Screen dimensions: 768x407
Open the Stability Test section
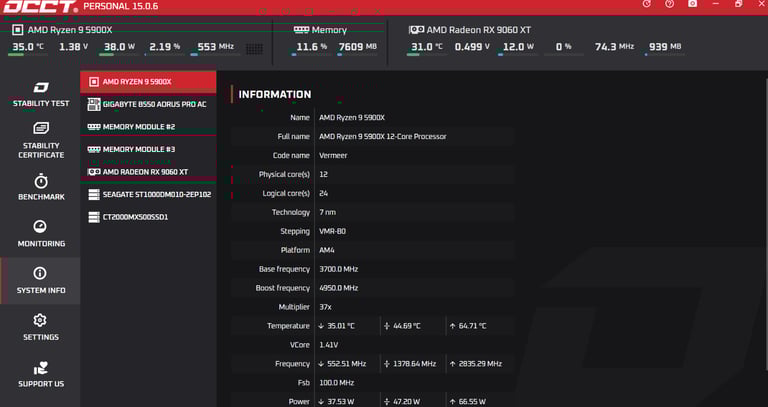(x=41, y=95)
